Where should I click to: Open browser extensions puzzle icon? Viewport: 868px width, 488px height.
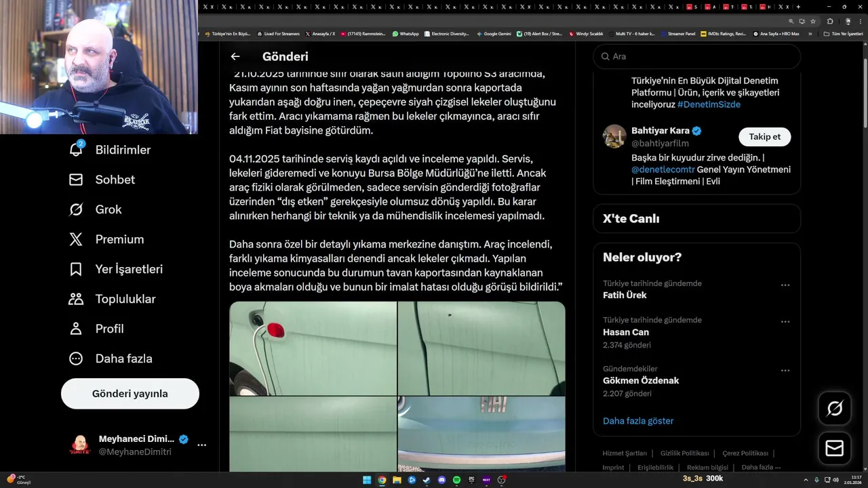(830, 21)
